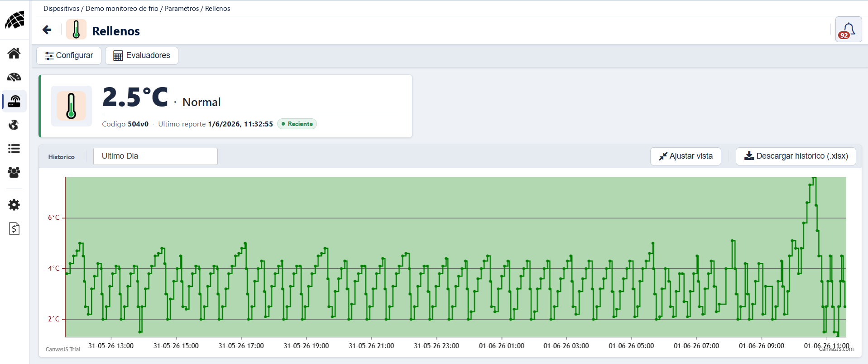Viewport: 868px width, 364px height.
Task: Open the Configurar button
Action: [69, 56]
